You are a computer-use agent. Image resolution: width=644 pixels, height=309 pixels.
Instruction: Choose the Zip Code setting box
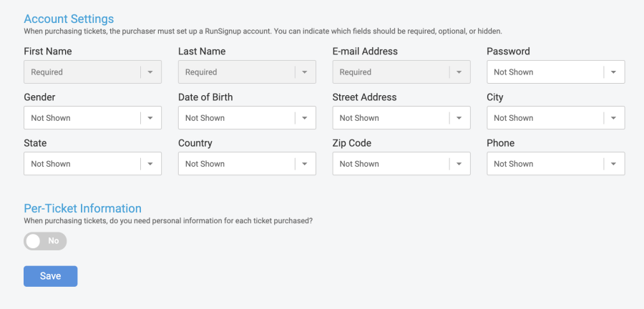pyautogui.click(x=401, y=164)
